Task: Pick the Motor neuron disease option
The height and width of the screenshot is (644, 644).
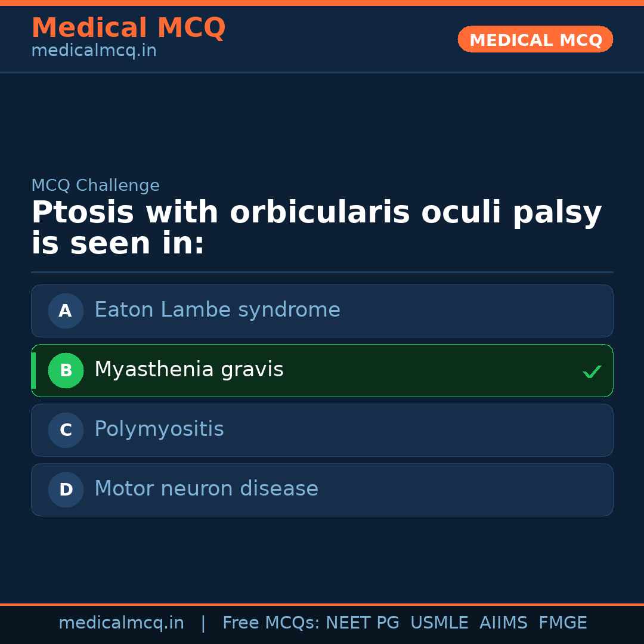Action: pos(206,489)
